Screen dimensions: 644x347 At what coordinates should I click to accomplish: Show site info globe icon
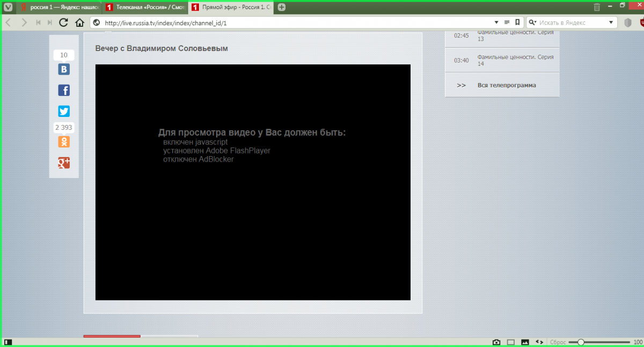coord(97,23)
